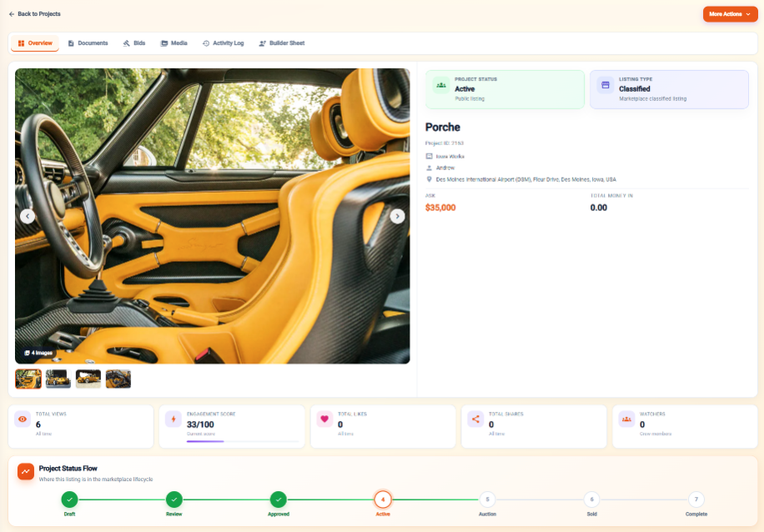Show the previous gallery image
The height and width of the screenshot is (532, 764).
click(x=28, y=216)
